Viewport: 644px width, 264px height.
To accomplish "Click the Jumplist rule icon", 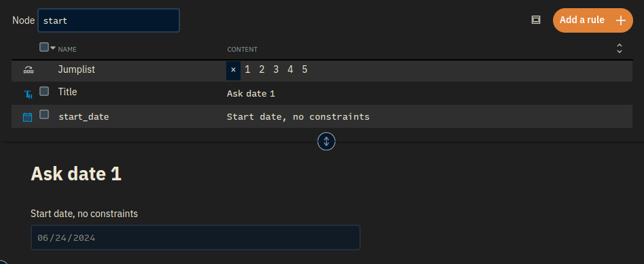I will (x=29, y=70).
